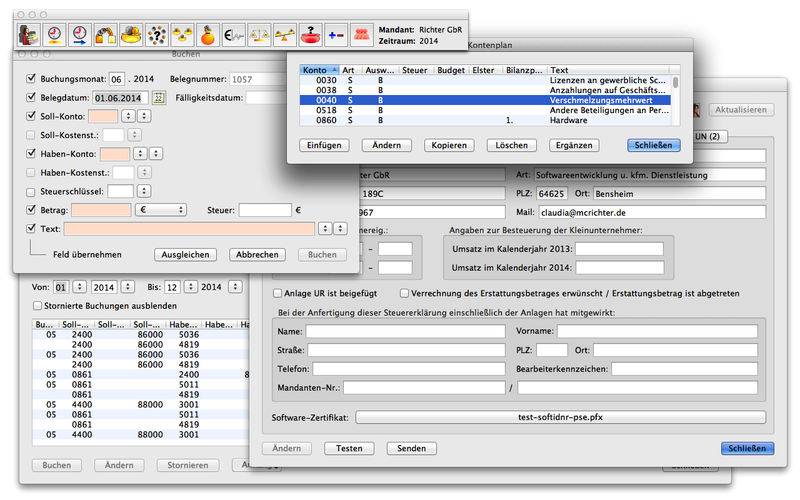Enable the Steuerschlüssel checkbox
Screen dimensions: 800x500
32,191
